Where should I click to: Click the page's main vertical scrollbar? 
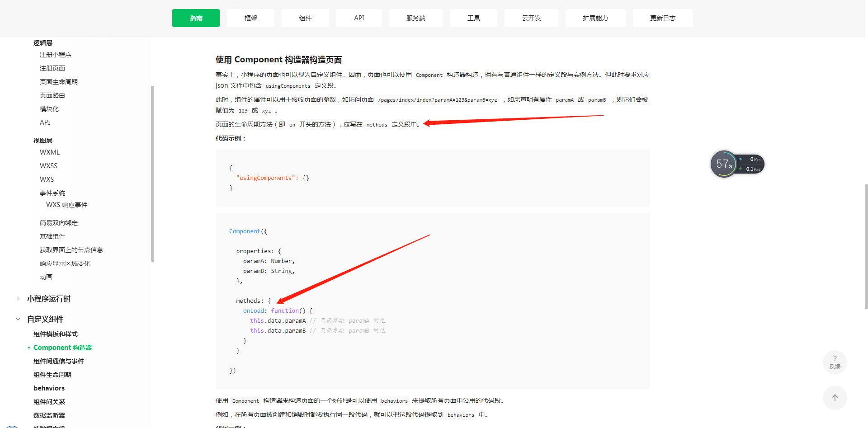point(866,246)
